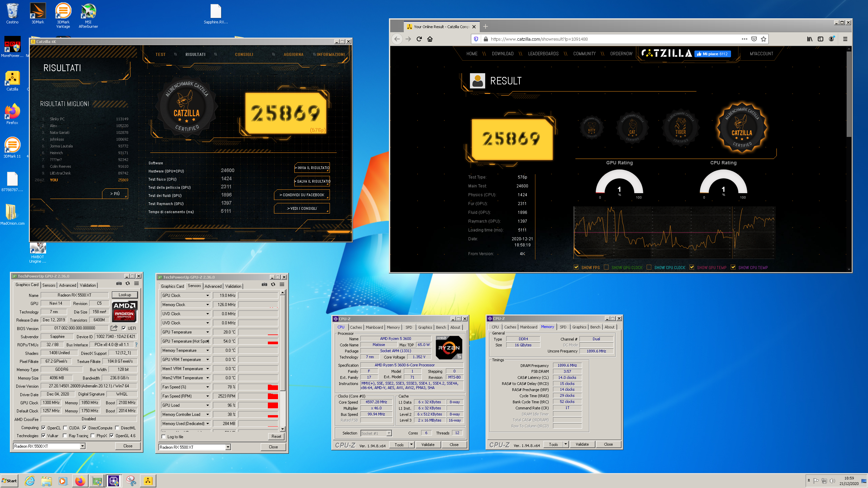Reload the Catzilla result page
Image resolution: width=868 pixels, height=488 pixels.
coord(419,39)
